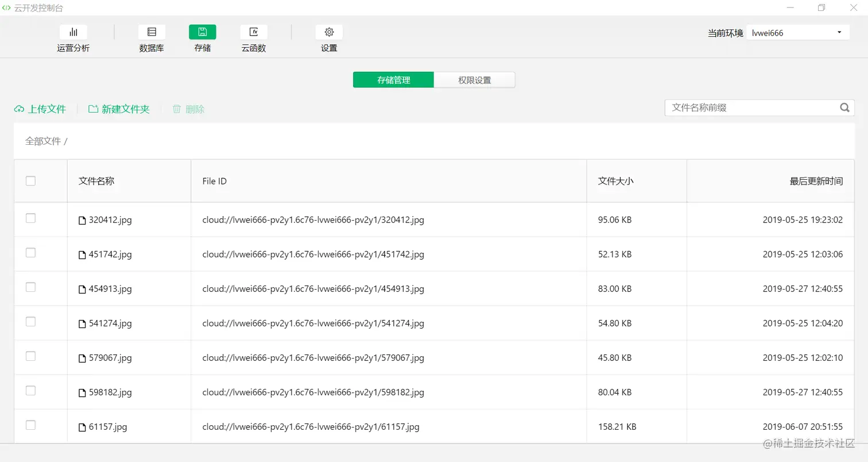868x462 pixels.
Task: Tick the select-all checkbox in the header
Action: tap(30, 180)
